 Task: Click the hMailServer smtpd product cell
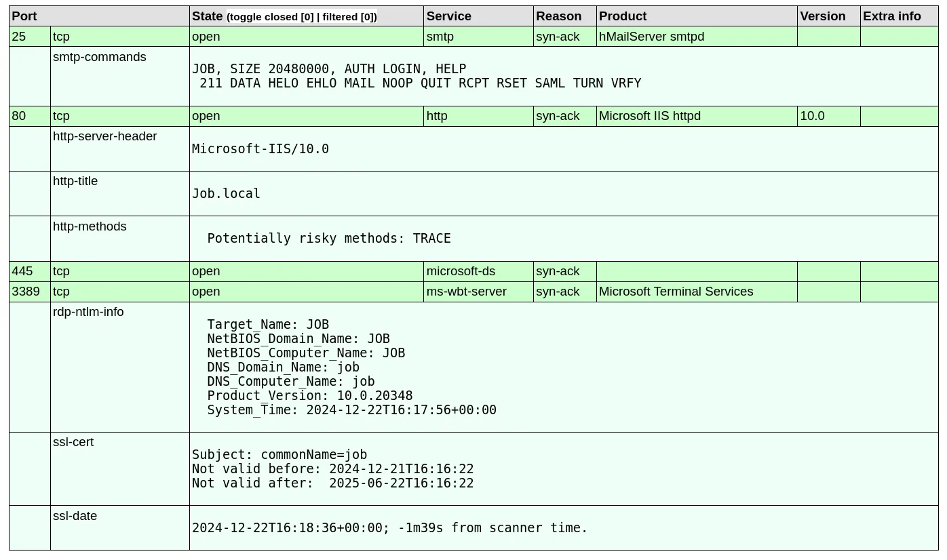pyautogui.click(x=697, y=37)
